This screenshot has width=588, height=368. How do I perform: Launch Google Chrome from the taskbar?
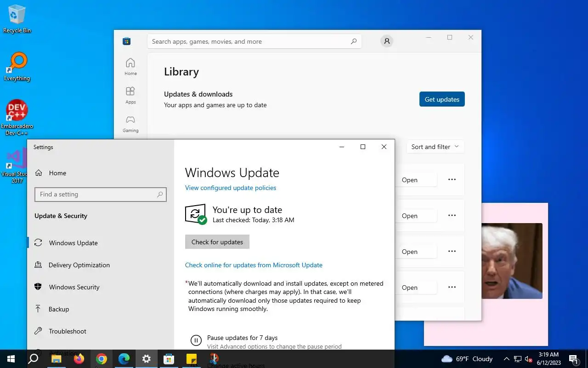(101, 359)
